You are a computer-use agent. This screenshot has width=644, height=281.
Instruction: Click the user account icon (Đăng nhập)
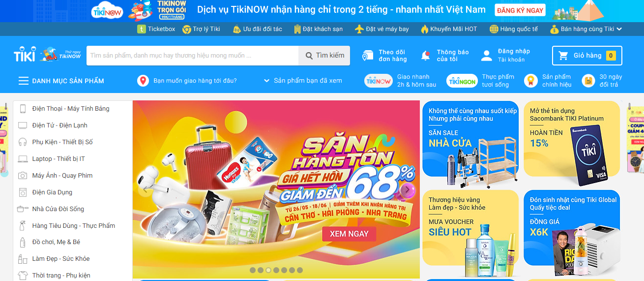click(487, 56)
